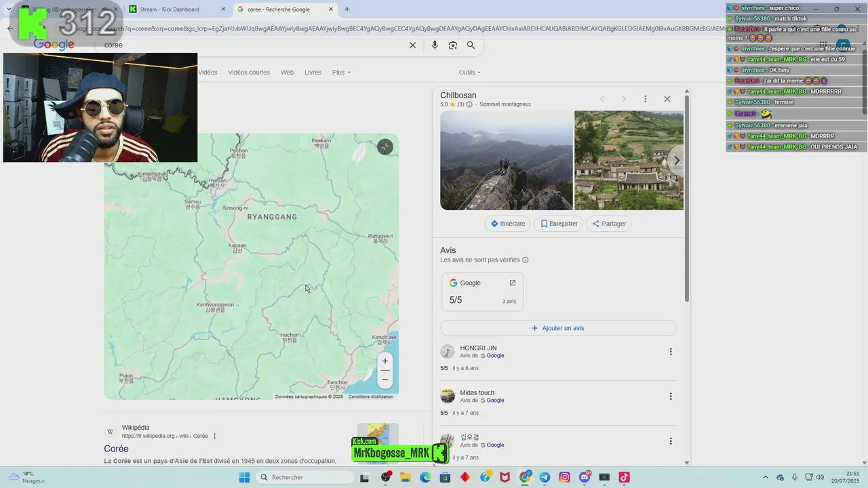Close the Stream - Kick Dashboard tab
Viewport: 868px width, 488px height.
(x=223, y=9)
